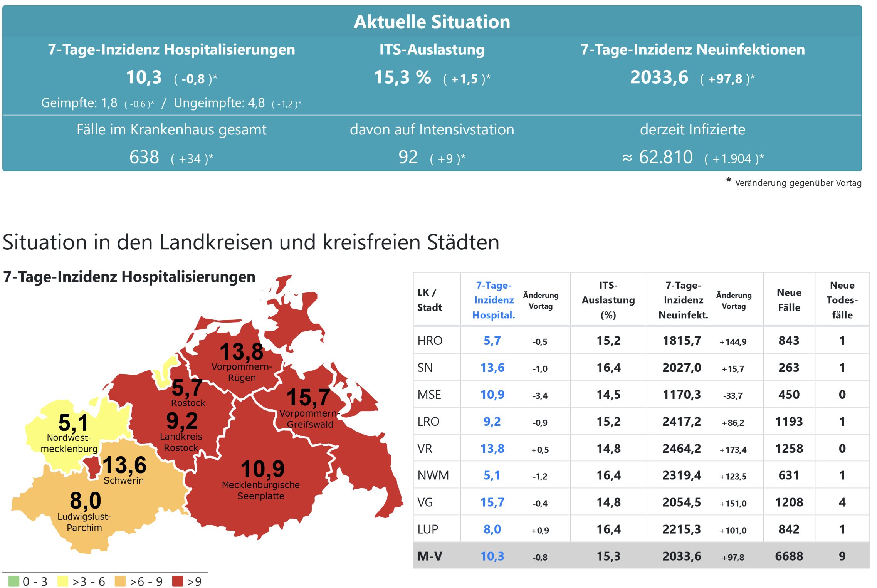This screenshot has width=877, height=588.
Task: Click the Aktuelle Situation panel title
Action: [x=432, y=22]
